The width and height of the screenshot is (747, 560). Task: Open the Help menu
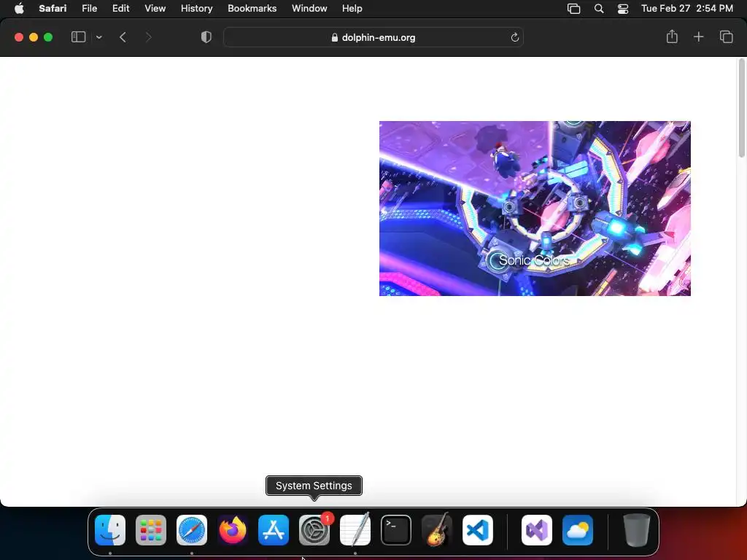352,8
